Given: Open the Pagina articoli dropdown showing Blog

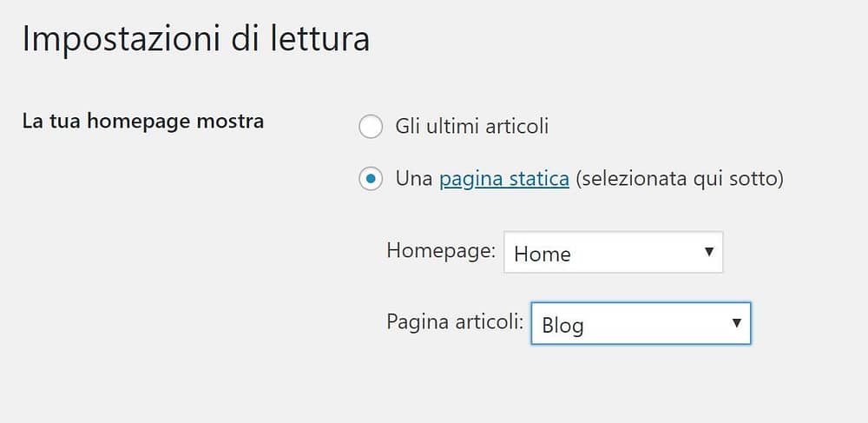Looking at the screenshot, I should tap(641, 323).
